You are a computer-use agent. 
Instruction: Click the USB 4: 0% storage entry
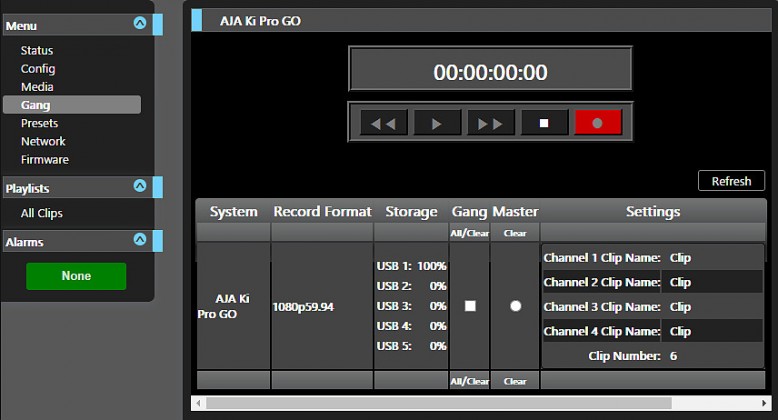(411, 326)
